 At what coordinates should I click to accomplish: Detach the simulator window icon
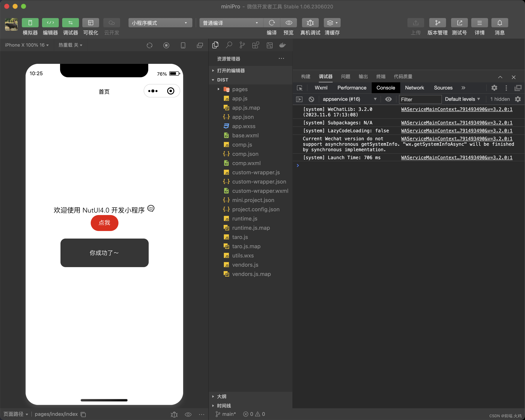coord(200,45)
